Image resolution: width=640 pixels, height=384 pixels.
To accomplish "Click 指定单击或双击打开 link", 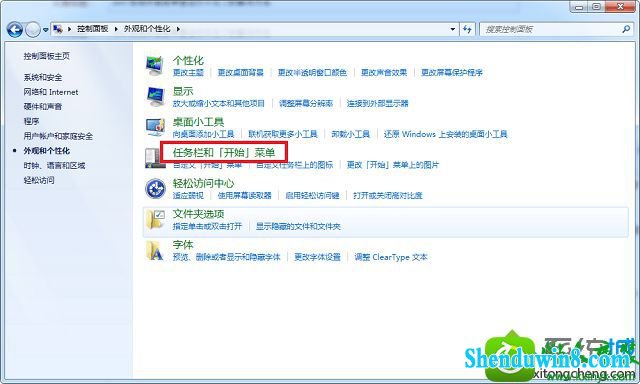I will point(207,226).
